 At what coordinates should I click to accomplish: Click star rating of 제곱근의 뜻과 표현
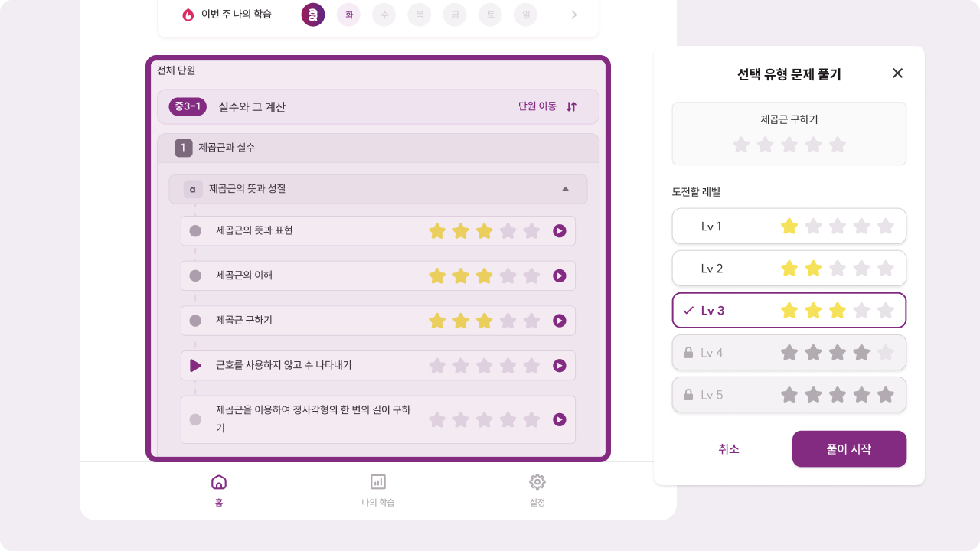click(484, 231)
